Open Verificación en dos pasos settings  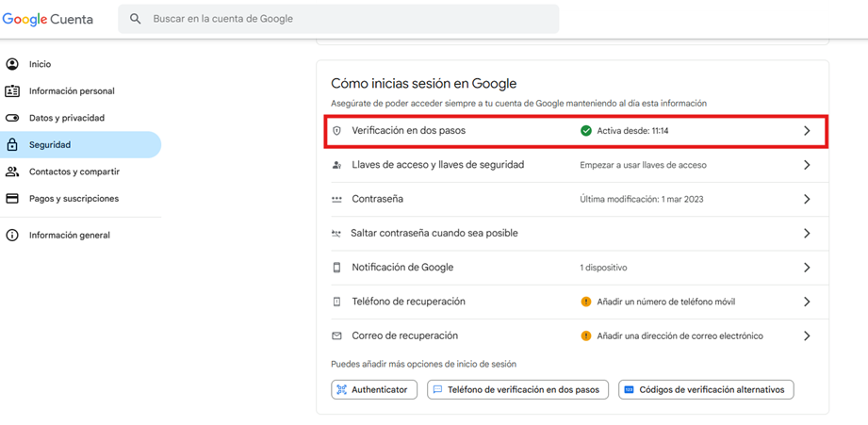(x=576, y=131)
